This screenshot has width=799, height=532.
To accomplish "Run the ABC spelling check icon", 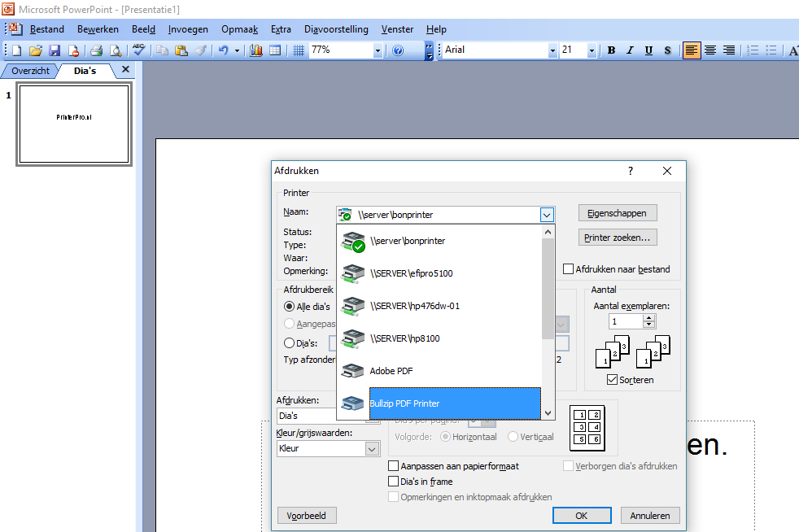I will point(138,50).
